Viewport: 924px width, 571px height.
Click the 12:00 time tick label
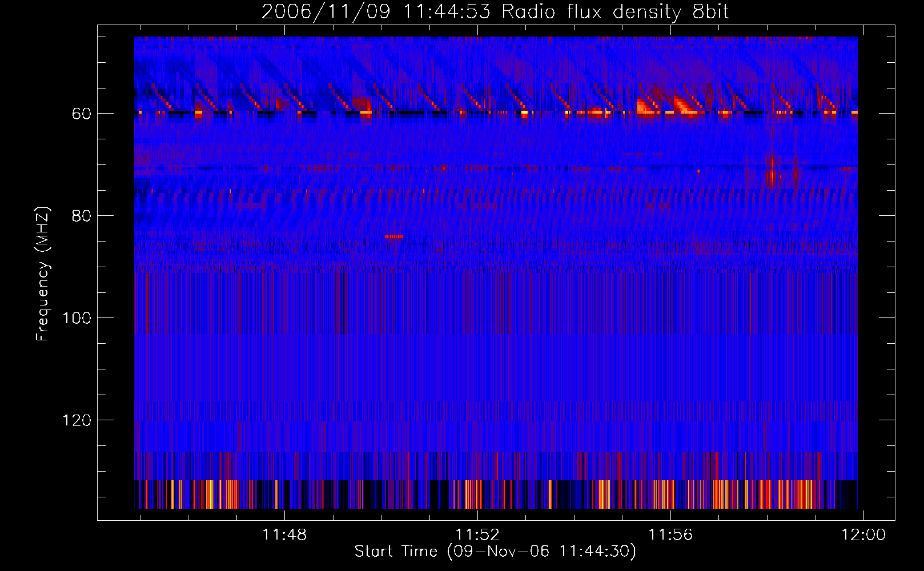(863, 534)
